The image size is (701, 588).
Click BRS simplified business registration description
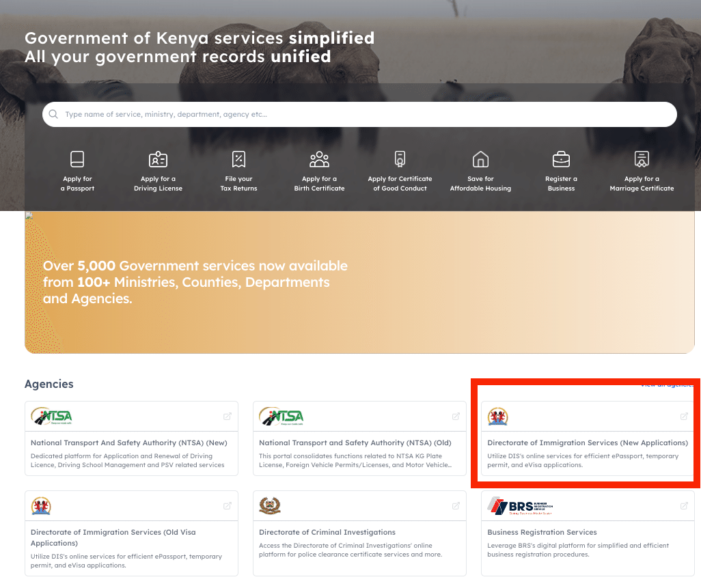[578, 550]
